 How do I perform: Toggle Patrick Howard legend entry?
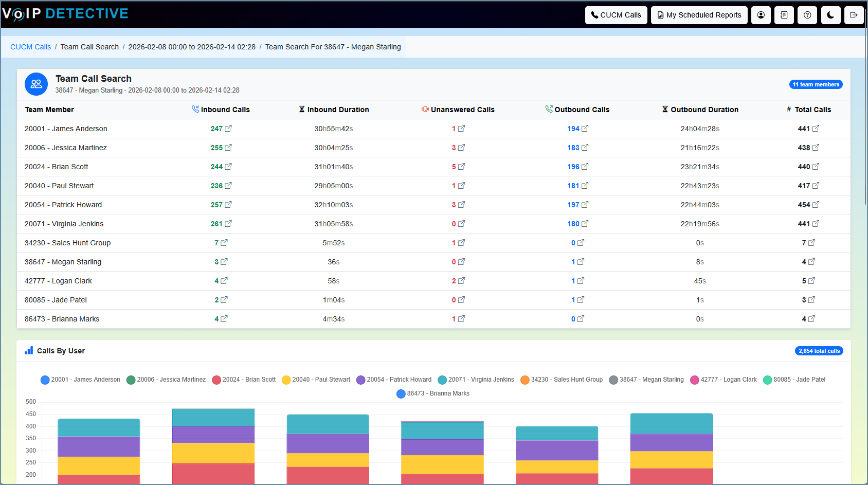pos(394,380)
